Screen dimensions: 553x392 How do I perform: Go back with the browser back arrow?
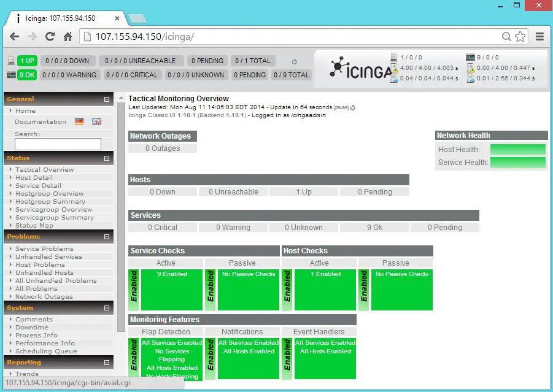point(14,37)
